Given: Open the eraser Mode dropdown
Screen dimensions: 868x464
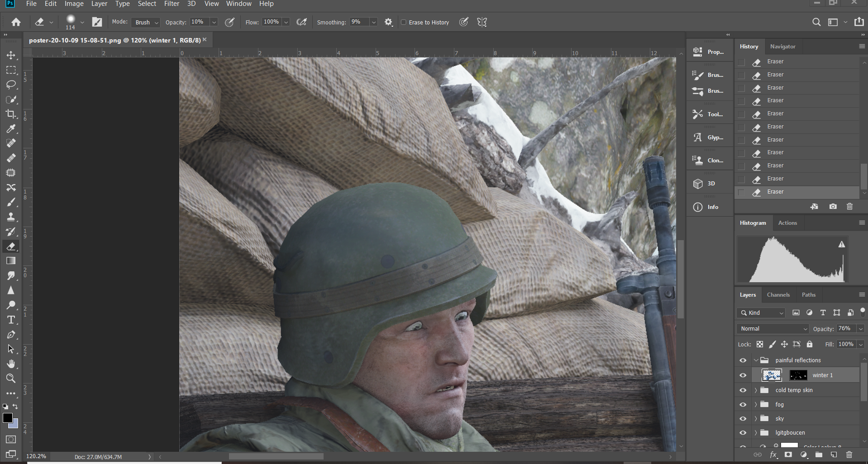Looking at the screenshot, I should [147, 22].
